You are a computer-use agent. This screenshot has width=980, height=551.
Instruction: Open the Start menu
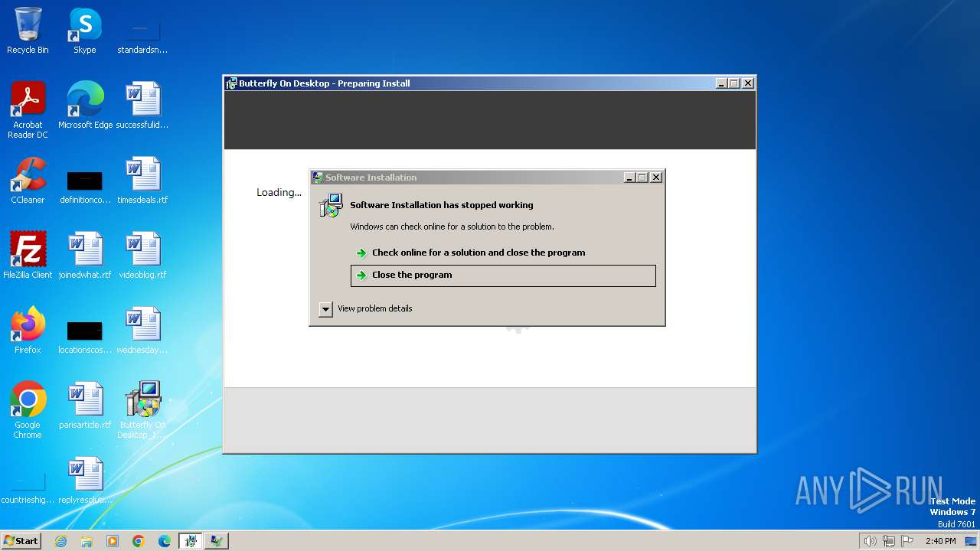(x=21, y=540)
